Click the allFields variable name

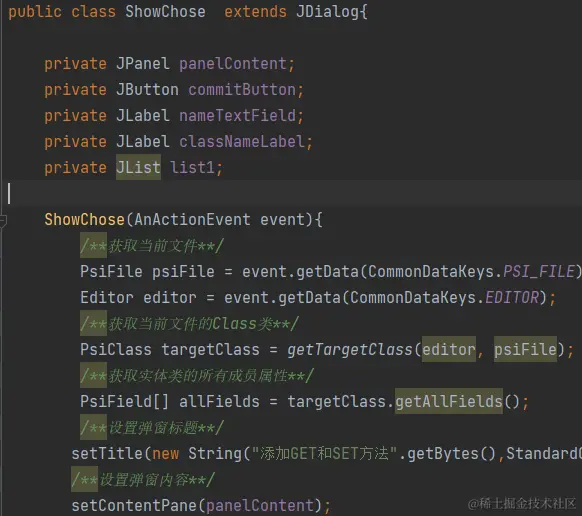pos(219,402)
